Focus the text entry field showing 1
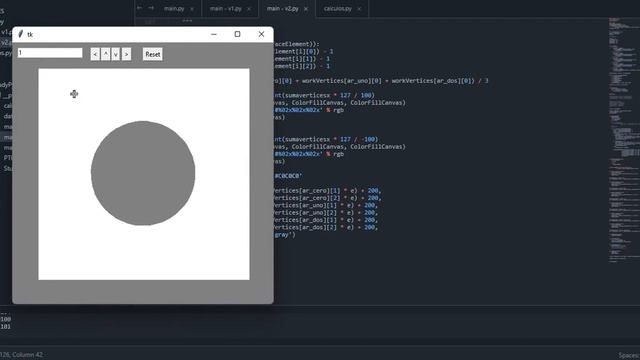 click(x=50, y=53)
